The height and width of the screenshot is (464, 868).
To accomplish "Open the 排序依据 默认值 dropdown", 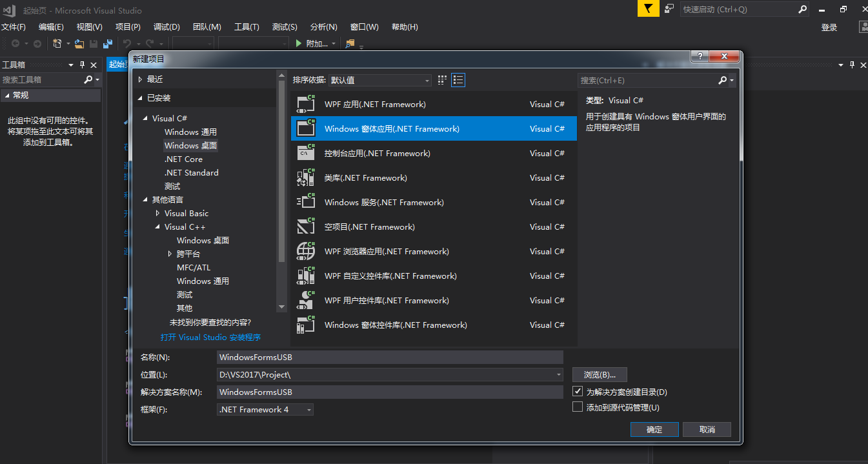I will click(x=379, y=80).
